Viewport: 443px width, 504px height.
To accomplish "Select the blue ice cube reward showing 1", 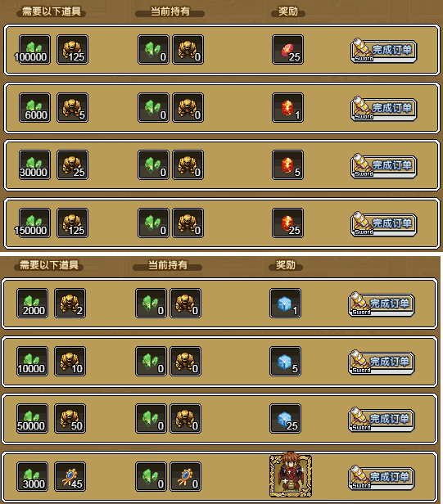I will pos(285,303).
